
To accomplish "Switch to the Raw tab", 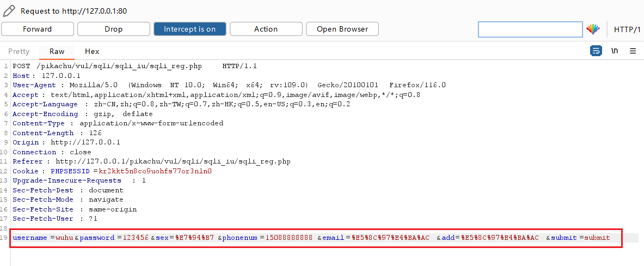I will pos(57,51).
